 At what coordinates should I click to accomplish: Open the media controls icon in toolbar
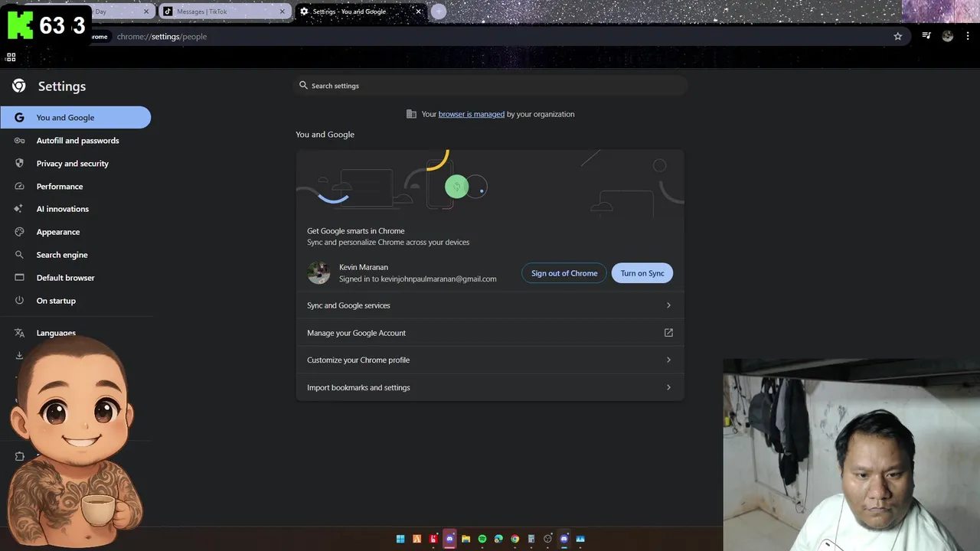[926, 36]
